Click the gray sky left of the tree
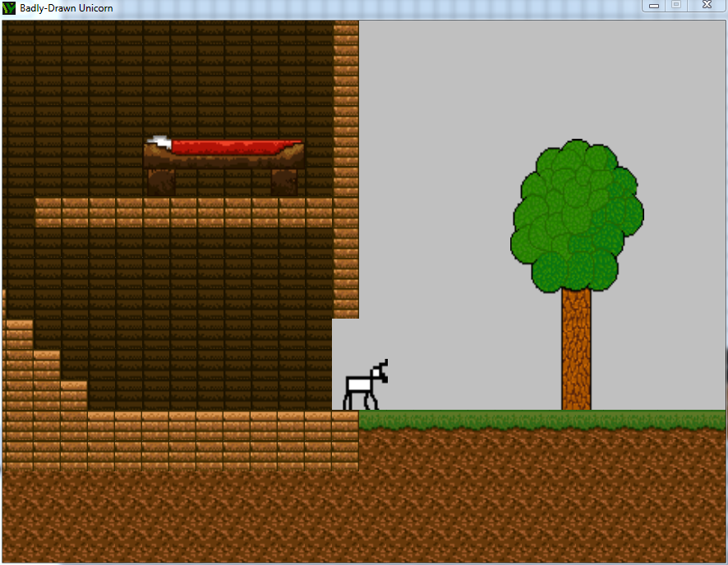Viewport: 728px width, 565px height. coord(435,205)
